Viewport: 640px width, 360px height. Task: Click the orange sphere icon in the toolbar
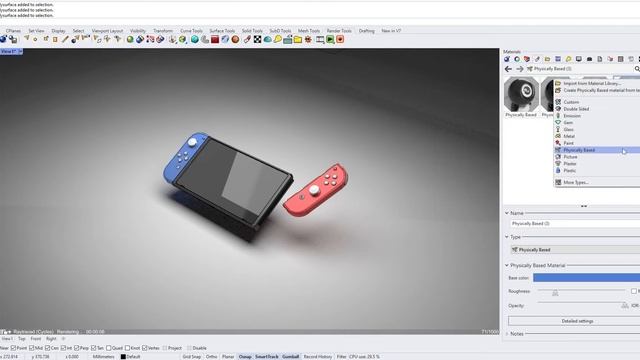(x=236, y=40)
